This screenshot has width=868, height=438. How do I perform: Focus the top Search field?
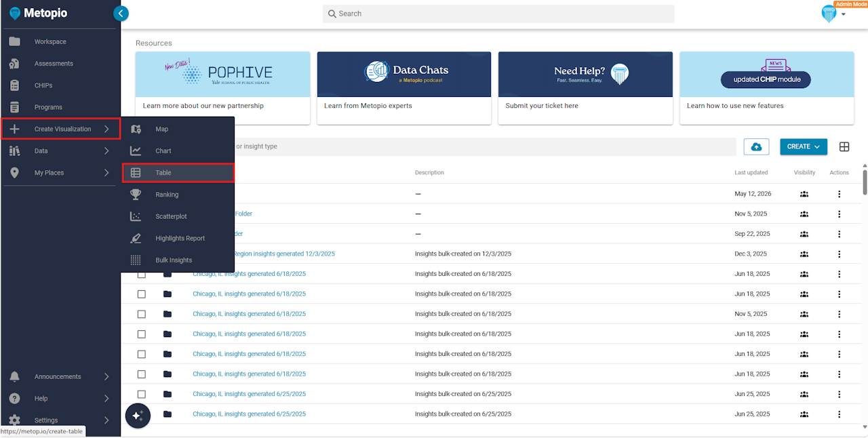click(498, 14)
